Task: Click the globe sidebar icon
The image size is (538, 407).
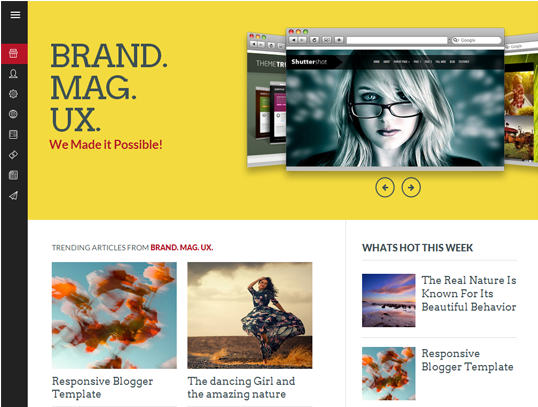Action: (x=13, y=114)
